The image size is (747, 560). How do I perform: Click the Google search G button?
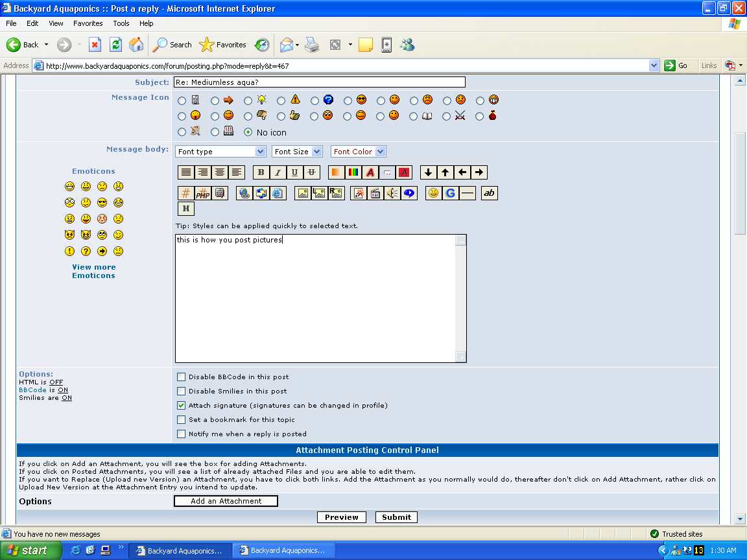pos(450,193)
